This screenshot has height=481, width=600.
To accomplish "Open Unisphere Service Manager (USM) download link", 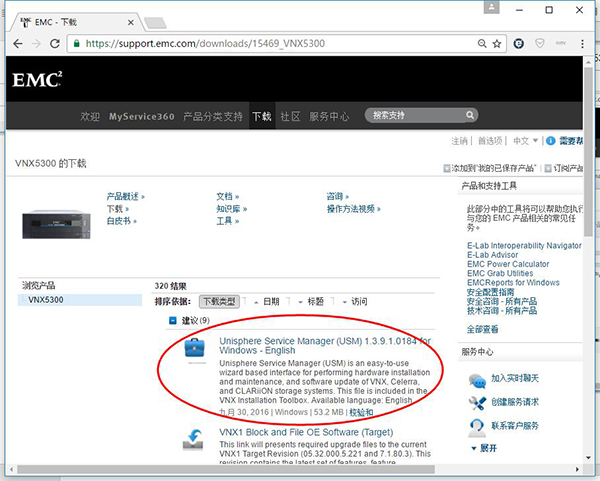I will coord(325,346).
